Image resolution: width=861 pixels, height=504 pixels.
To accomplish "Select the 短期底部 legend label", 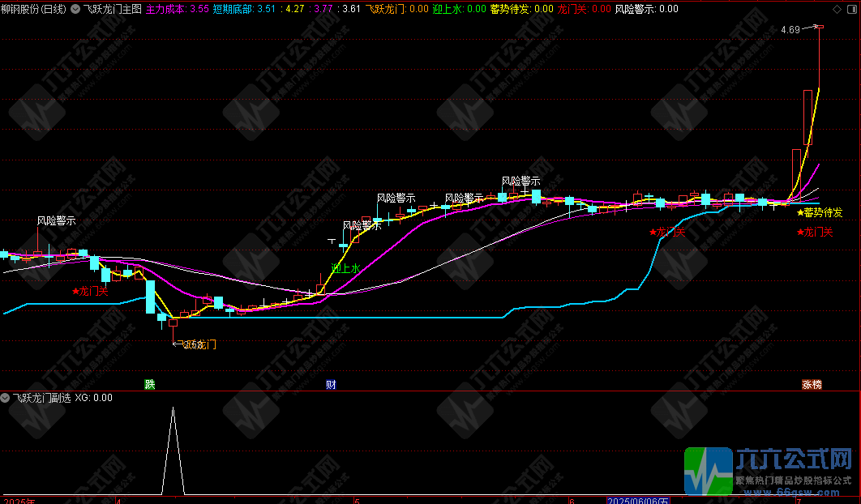I will [x=232, y=9].
